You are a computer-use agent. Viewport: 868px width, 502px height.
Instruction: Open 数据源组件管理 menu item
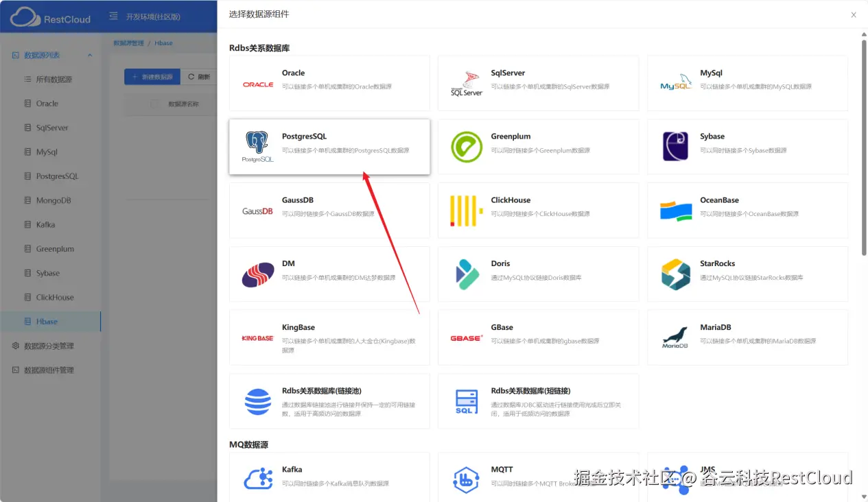point(51,370)
